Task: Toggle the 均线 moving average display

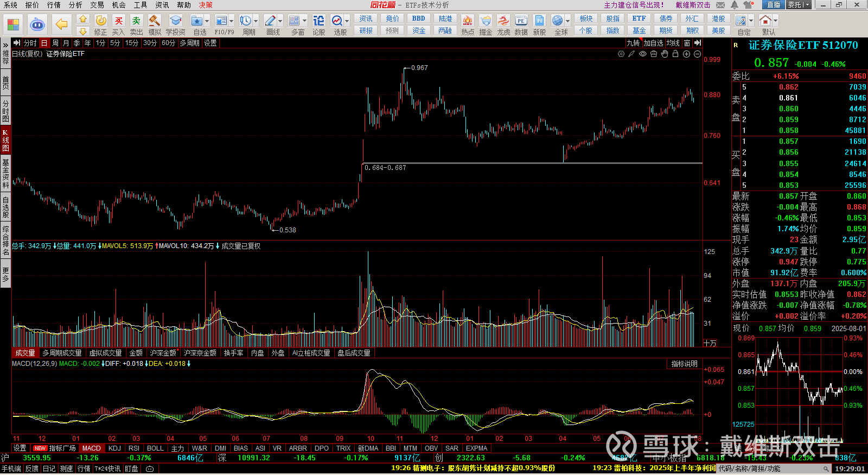Action: pos(673,43)
